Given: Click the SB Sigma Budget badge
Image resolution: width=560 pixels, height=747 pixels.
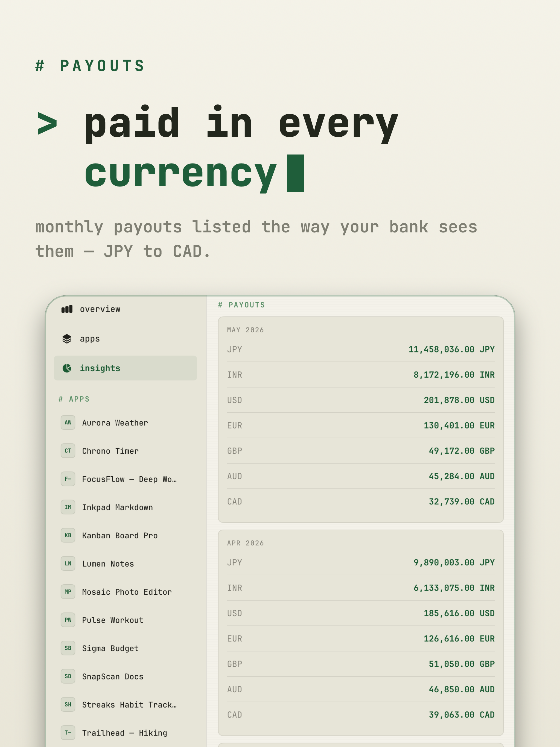Looking at the screenshot, I should (68, 648).
